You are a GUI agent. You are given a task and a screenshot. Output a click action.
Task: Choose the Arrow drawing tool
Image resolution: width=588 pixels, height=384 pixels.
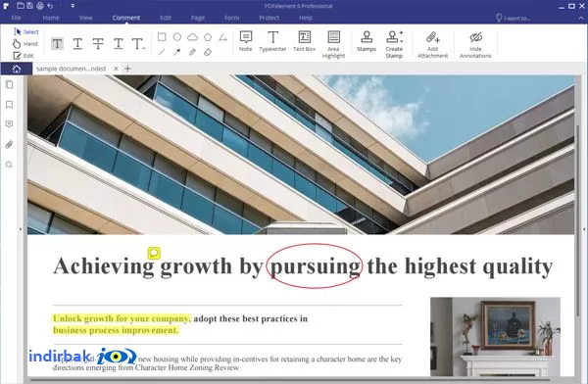[x=176, y=52]
